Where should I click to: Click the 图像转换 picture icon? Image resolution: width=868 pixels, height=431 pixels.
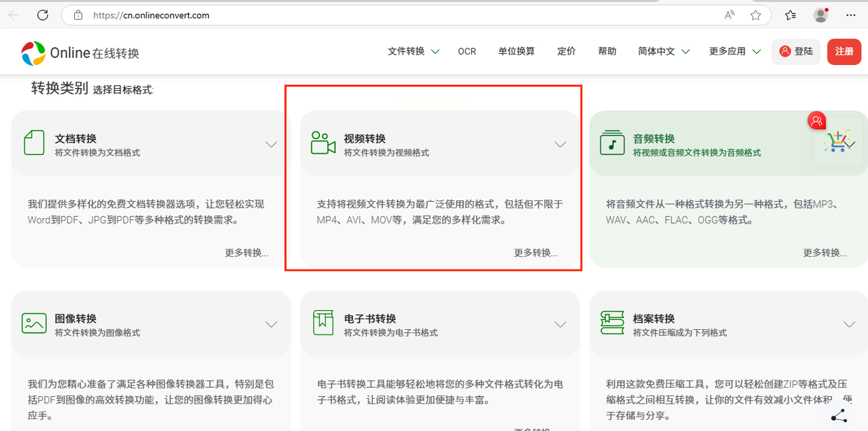coord(34,323)
